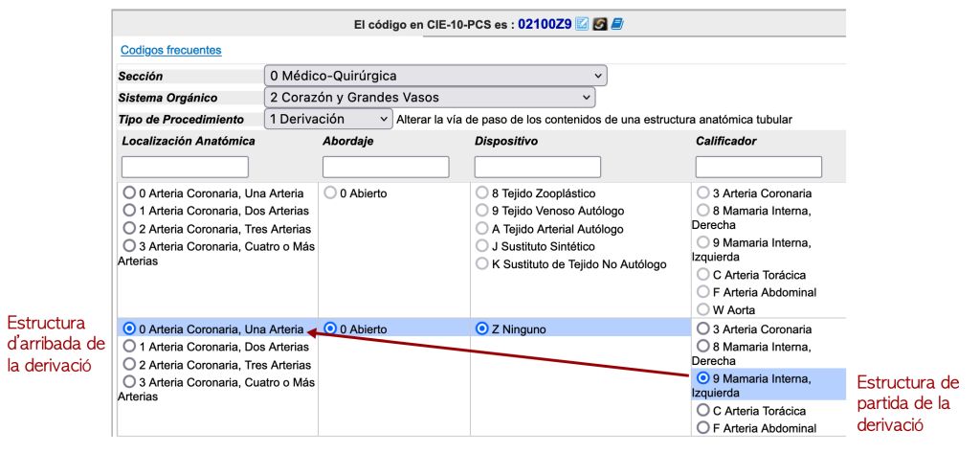Choose the W Aorta qualifier radio button

(704, 310)
